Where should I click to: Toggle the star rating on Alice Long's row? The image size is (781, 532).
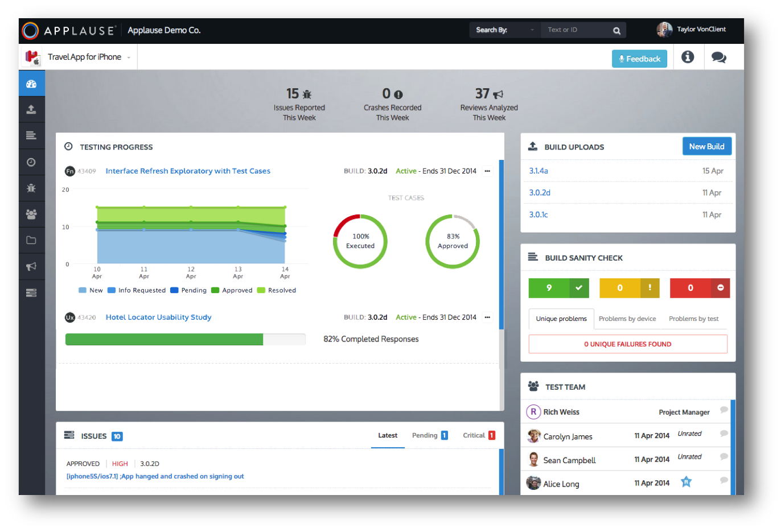686,482
